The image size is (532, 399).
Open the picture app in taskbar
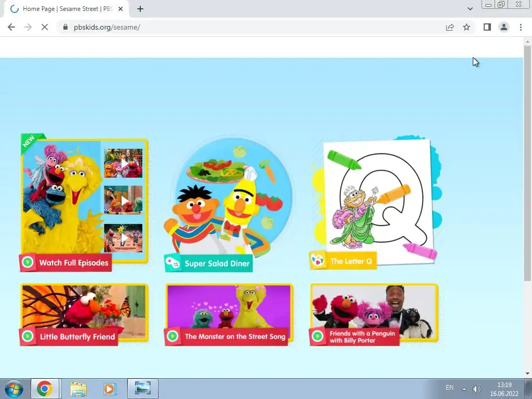pos(143,389)
